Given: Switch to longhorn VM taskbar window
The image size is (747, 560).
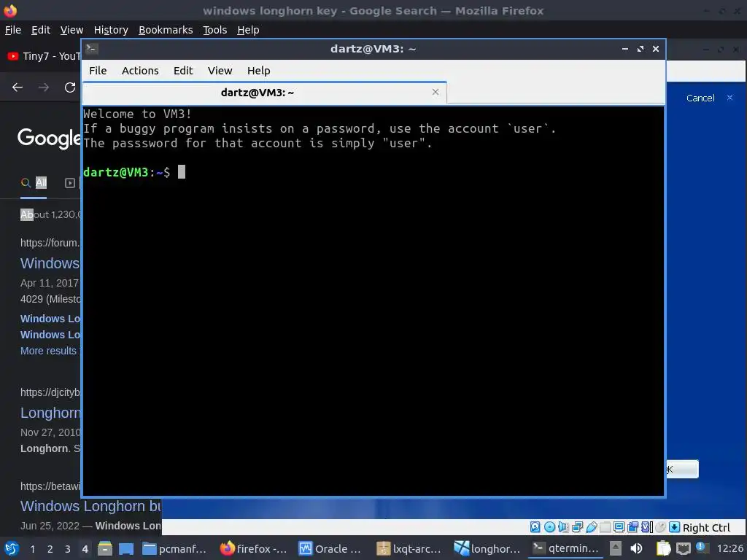Looking at the screenshot, I should [487, 549].
